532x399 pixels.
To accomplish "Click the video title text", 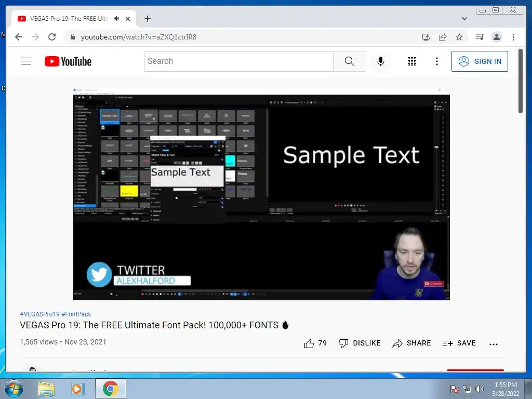I will tap(154, 325).
